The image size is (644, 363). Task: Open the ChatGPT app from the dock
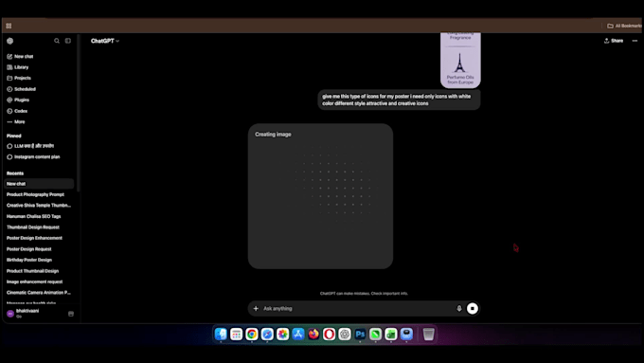(x=345, y=334)
